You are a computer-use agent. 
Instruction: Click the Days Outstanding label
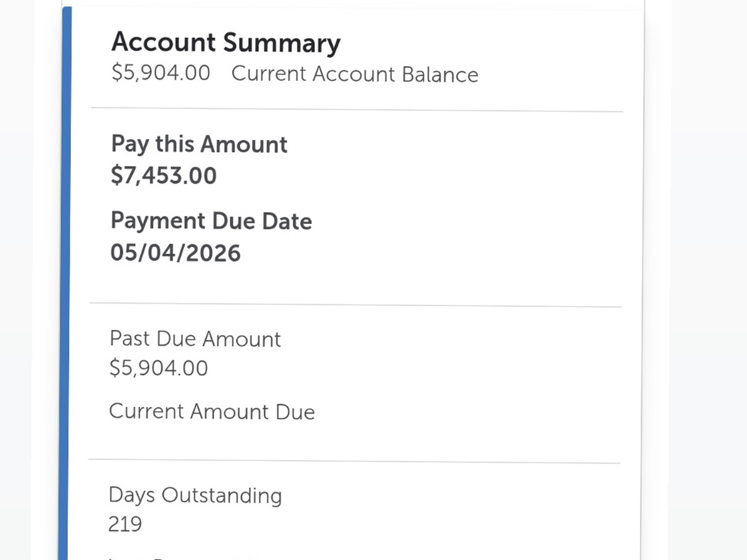(195, 495)
